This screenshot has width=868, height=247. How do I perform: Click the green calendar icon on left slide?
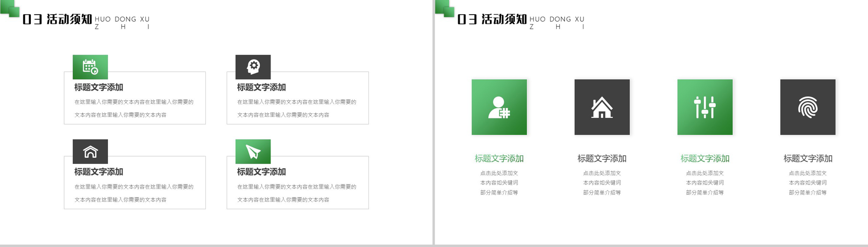[90, 67]
